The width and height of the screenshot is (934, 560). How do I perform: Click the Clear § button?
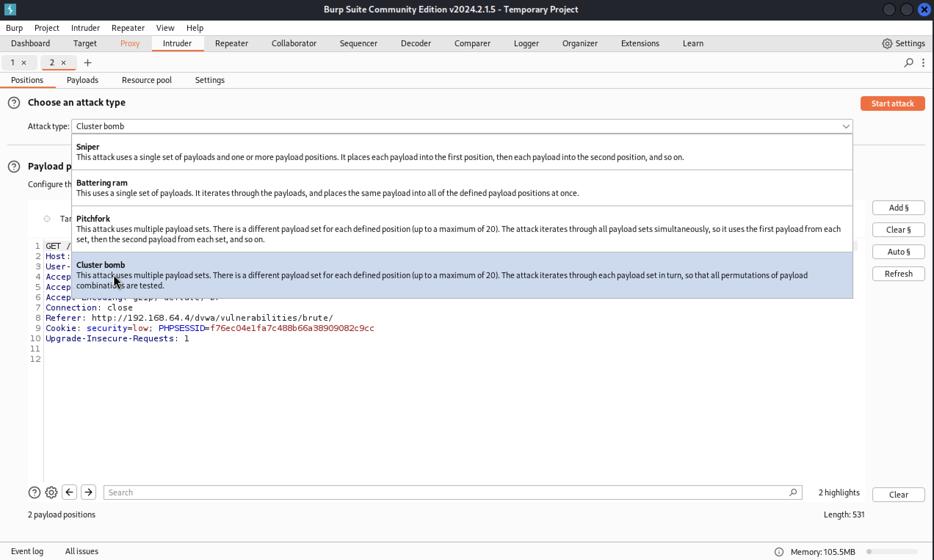(x=898, y=230)
